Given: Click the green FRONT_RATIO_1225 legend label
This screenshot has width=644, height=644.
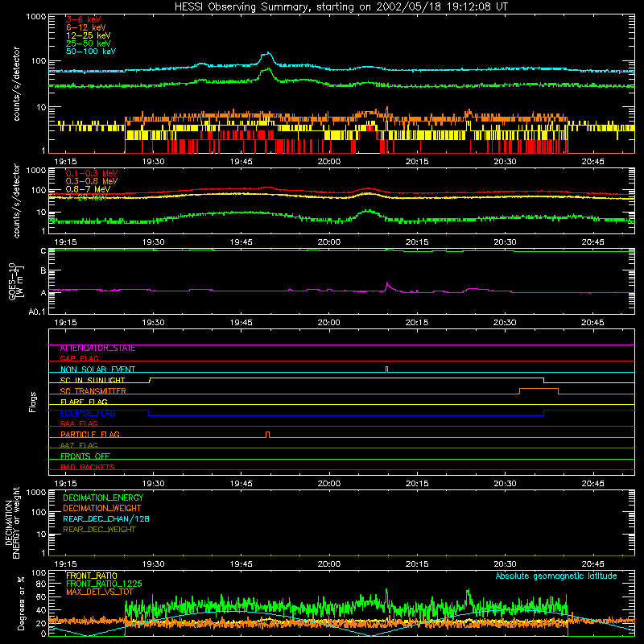Looking at the screenshot, I should click(104, 584).
